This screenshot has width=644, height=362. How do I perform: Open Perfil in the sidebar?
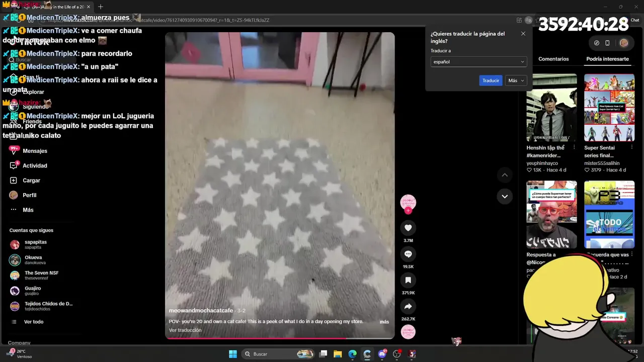click(29, 195)
